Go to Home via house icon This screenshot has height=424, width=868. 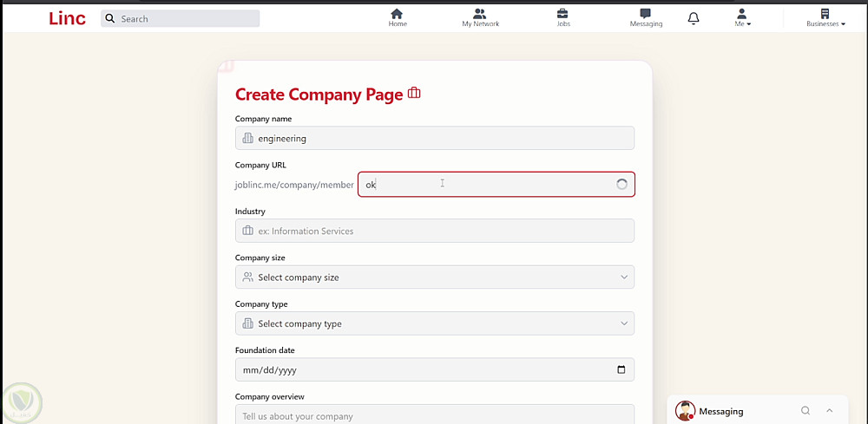pos(398,15)
